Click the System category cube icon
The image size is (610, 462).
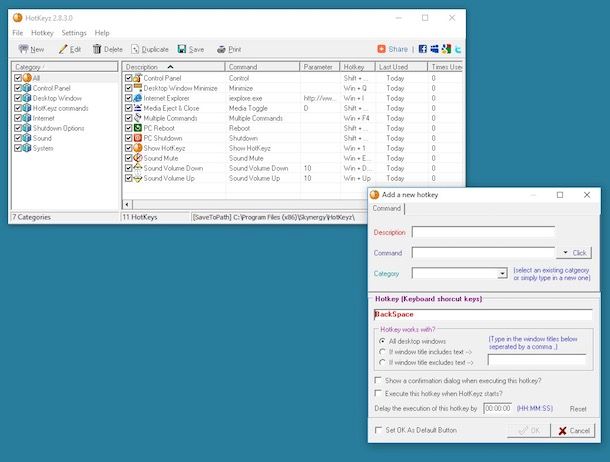coord(27,148)
